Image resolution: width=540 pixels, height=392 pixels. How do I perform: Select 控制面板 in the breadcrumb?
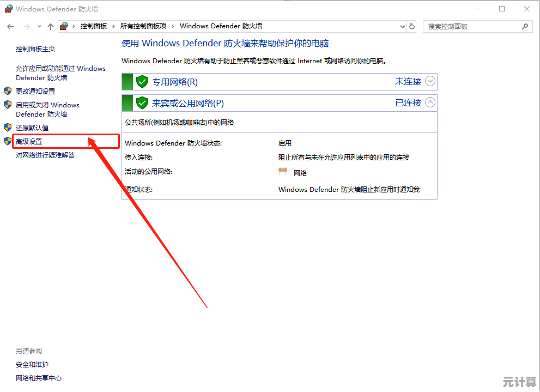click(93, 26)
